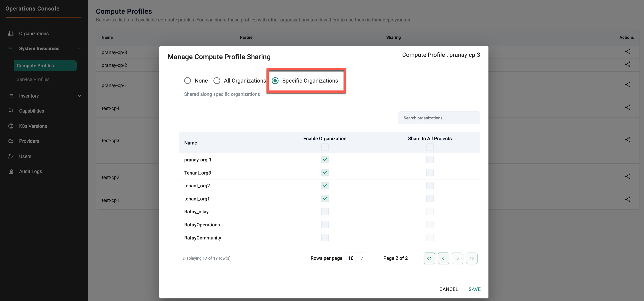
Task: Click the SAVE button
Action: coord(474,289)
